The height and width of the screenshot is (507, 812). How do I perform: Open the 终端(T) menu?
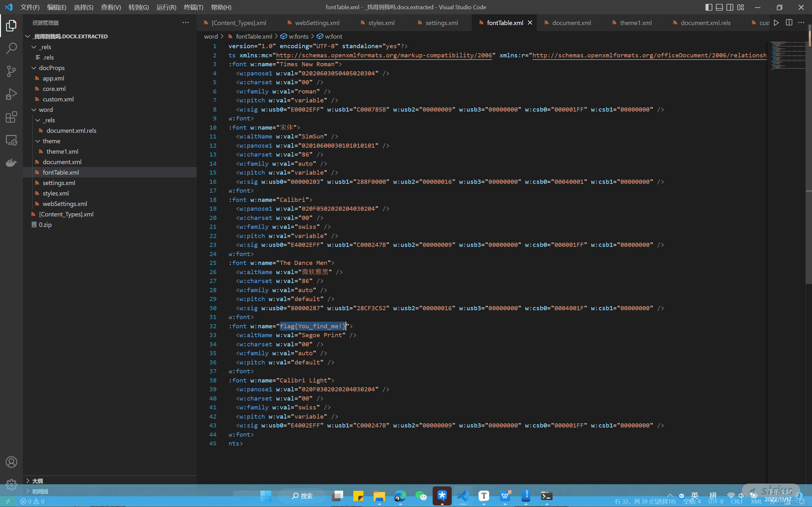193,7
